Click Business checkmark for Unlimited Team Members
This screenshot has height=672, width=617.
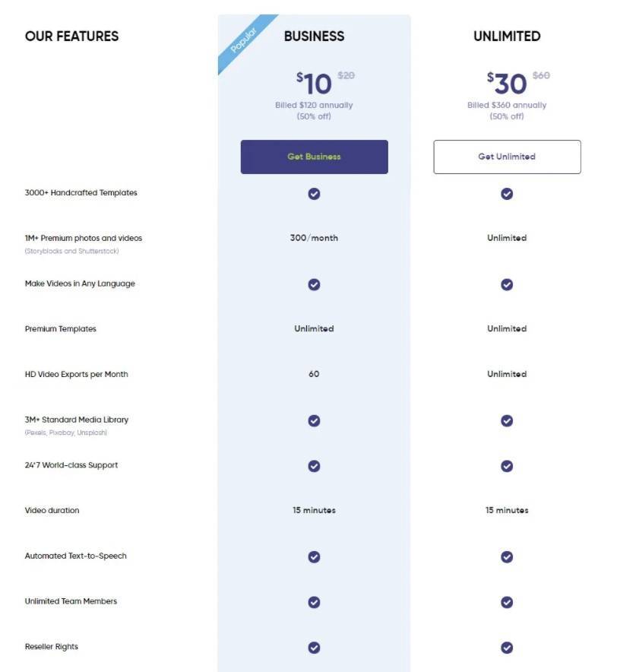(x=314, y=602)
